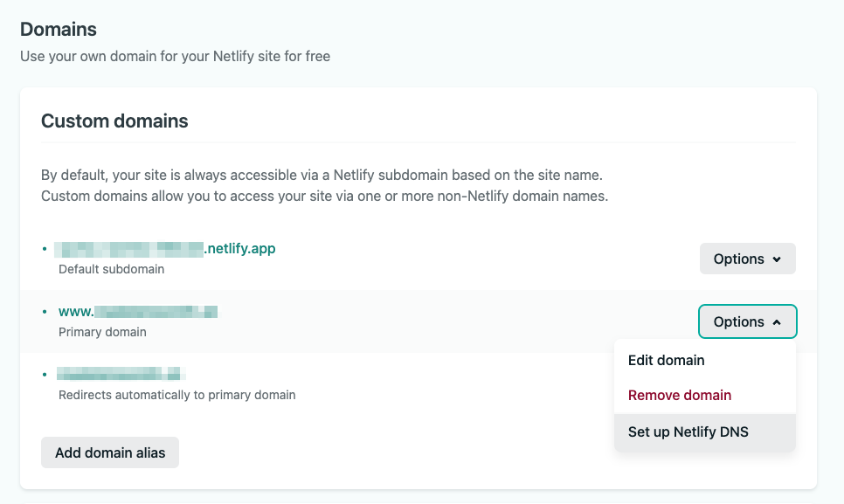Viewport: 844px width, 504px height.
Task: Click the Custom domains card title
Action: (x=114, y=121)
